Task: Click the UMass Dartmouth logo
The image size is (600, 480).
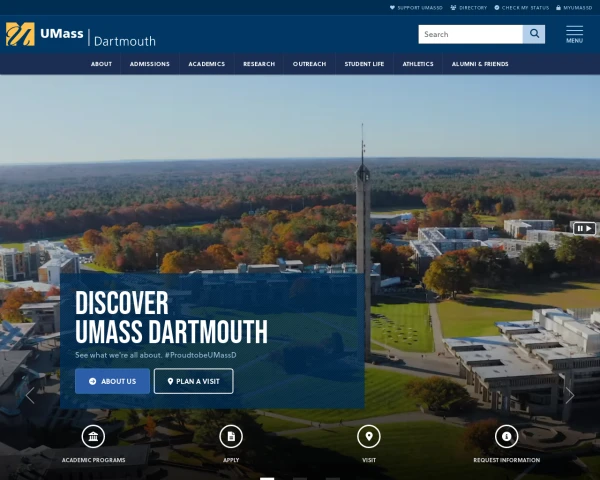Action: pos(81,34)
